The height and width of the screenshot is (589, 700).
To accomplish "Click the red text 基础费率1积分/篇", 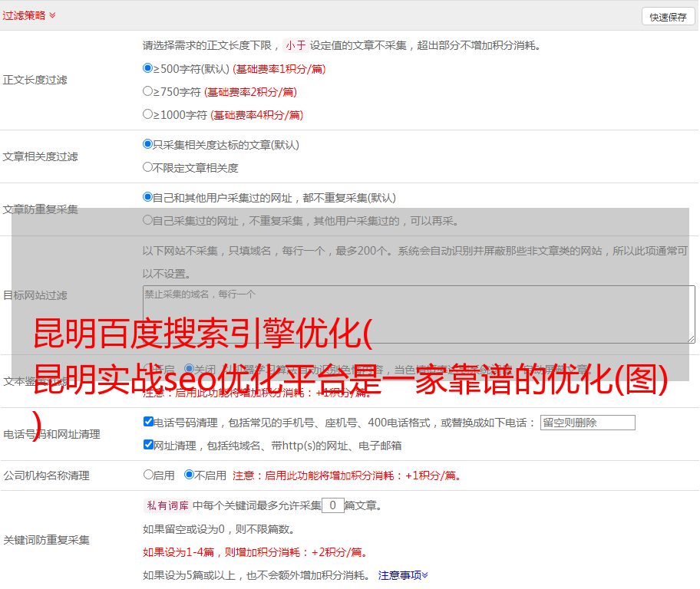I will pos(279,69).
